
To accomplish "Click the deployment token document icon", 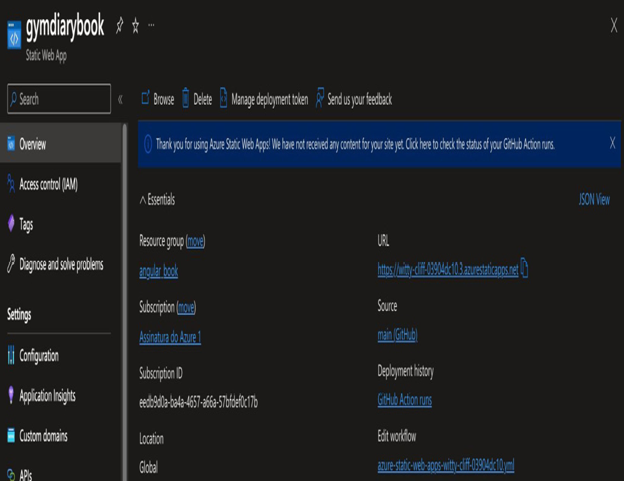I will [x=224, y=98].
